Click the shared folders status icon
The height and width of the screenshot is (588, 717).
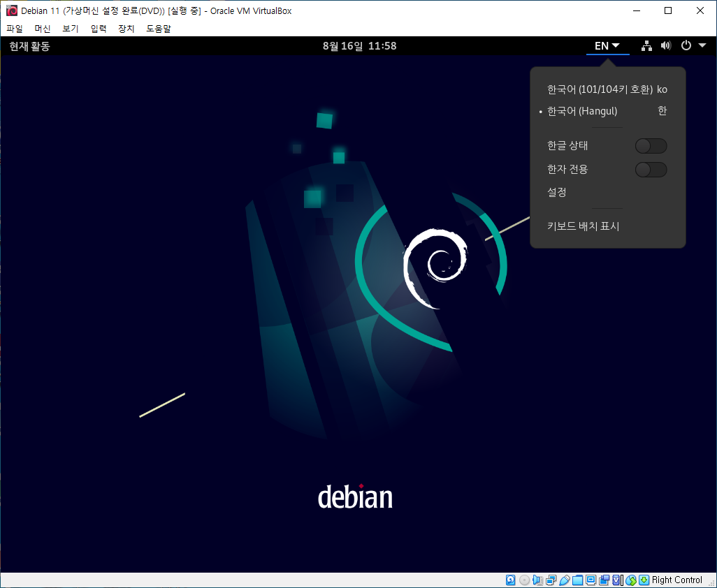tap(577, 580)
